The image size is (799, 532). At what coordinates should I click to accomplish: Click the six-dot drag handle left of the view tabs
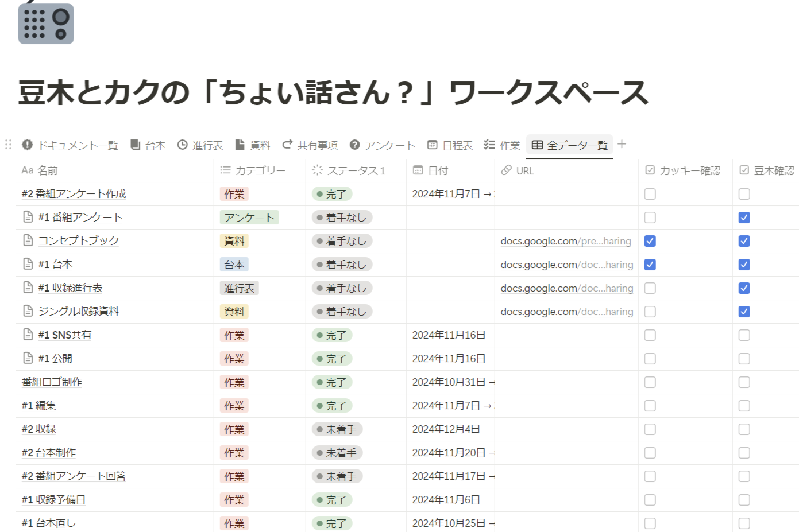(7, 145)
